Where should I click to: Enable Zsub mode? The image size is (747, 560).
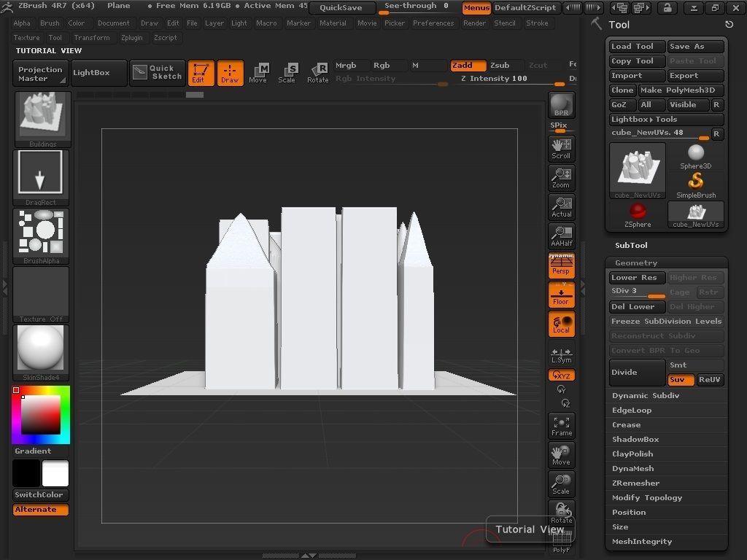point(506,66)
